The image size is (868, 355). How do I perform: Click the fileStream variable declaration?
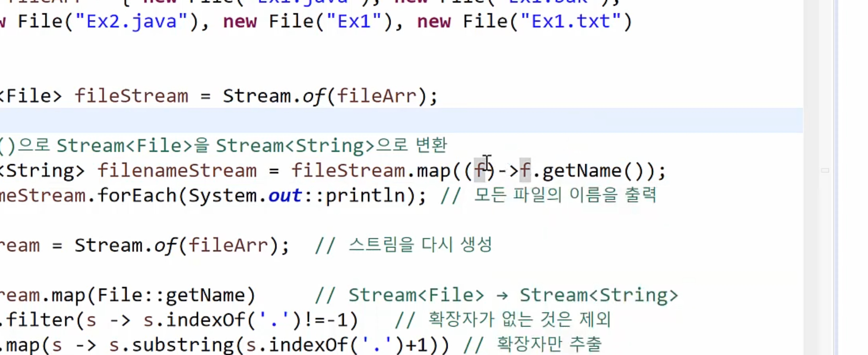pos(131,96)
